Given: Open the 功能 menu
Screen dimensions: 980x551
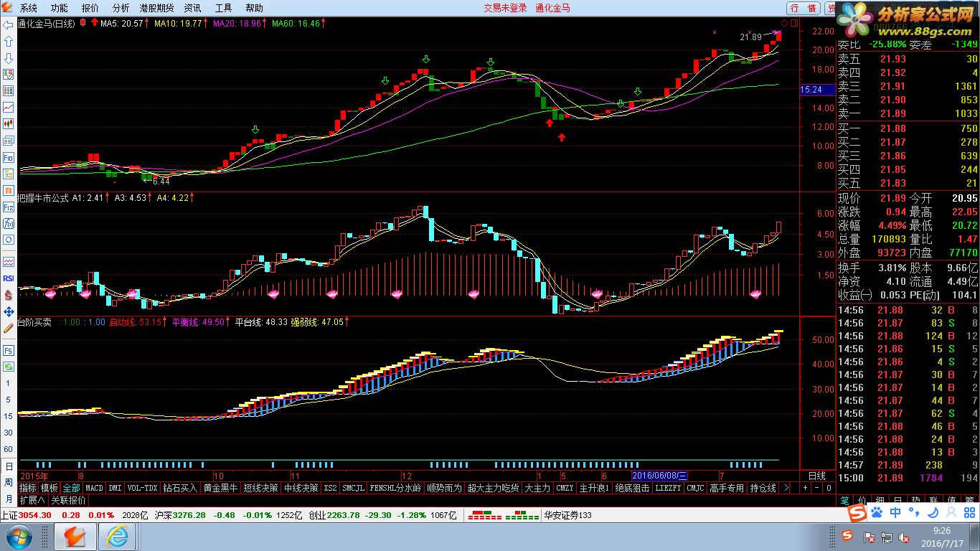Looking at the screenshot, I should [x=60, y=8].
